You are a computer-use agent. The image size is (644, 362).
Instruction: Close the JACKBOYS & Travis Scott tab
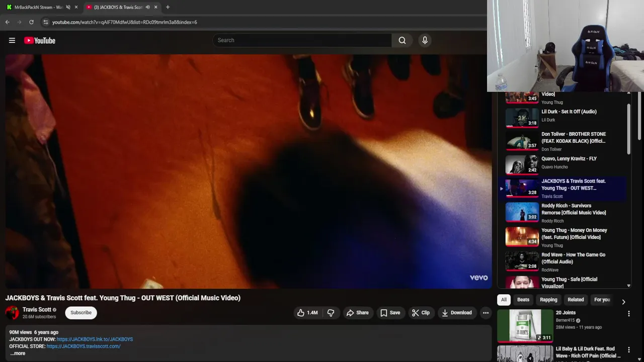155,7
